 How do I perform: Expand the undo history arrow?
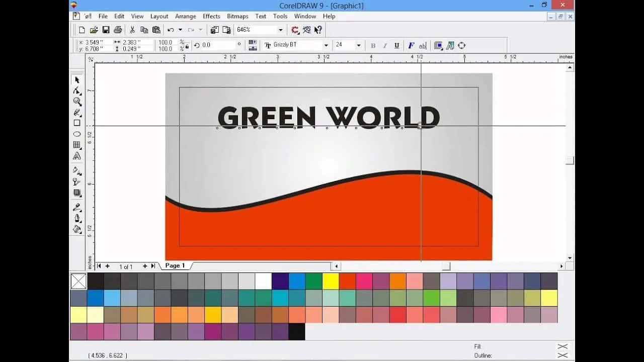click(x=180, y=30)
